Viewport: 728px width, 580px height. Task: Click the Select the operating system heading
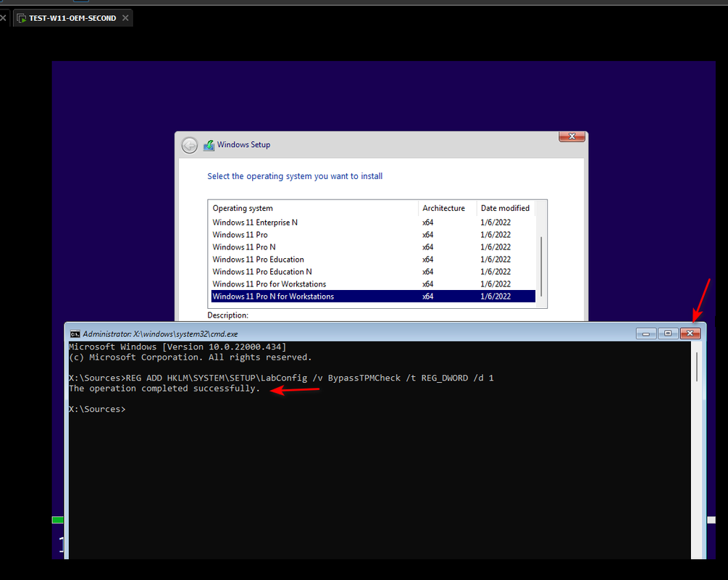295,176
